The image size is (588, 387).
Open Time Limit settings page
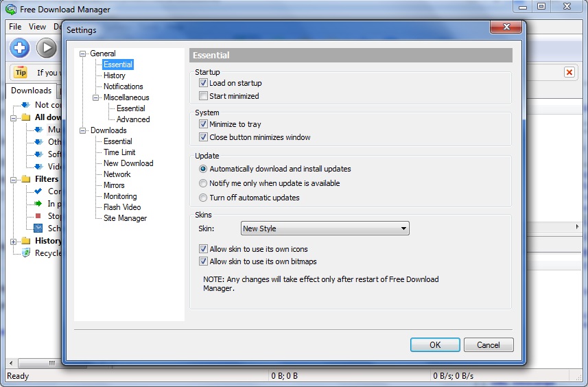119,152
